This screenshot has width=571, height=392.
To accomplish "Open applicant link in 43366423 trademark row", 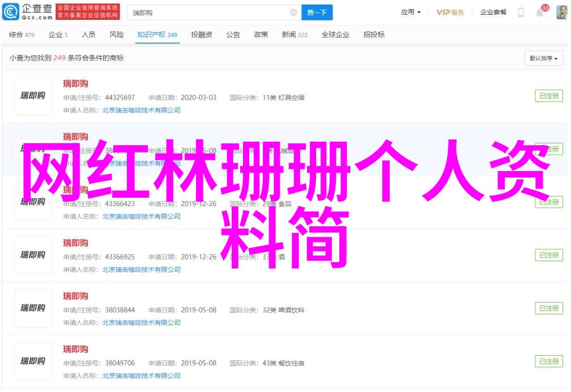I will [141, 216].
